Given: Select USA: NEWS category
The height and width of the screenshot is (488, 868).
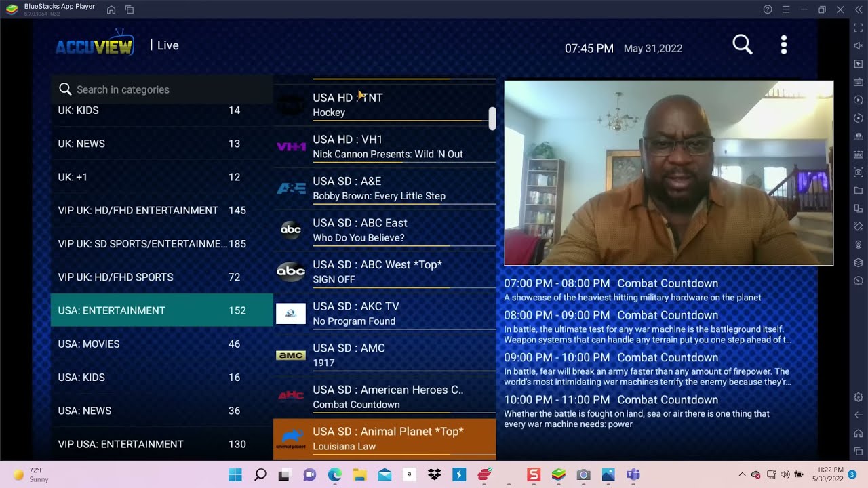Looking at the screenshot, I should [x=161, y=411].
